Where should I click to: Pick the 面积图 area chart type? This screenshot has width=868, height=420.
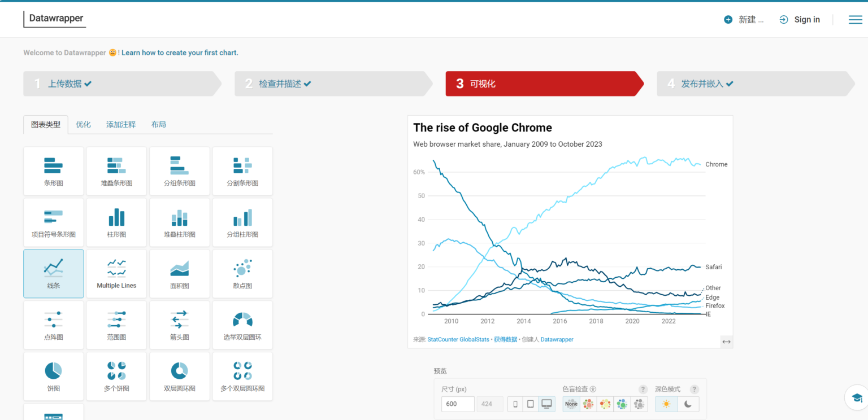pos(179,274)
